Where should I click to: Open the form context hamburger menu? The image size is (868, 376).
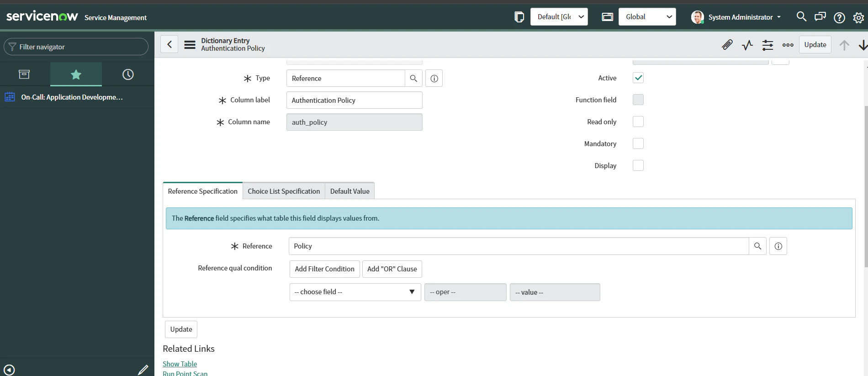tap(190, 45)
